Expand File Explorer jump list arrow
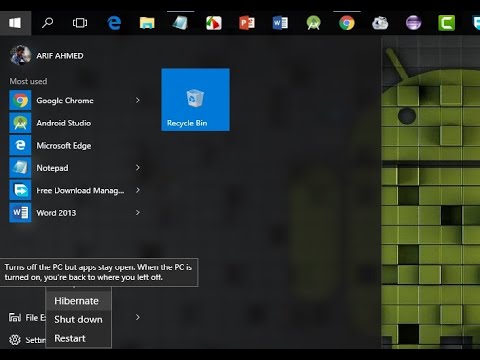This screenshot has width=480, height=360. pyautogui.click(x=138, y=317)
